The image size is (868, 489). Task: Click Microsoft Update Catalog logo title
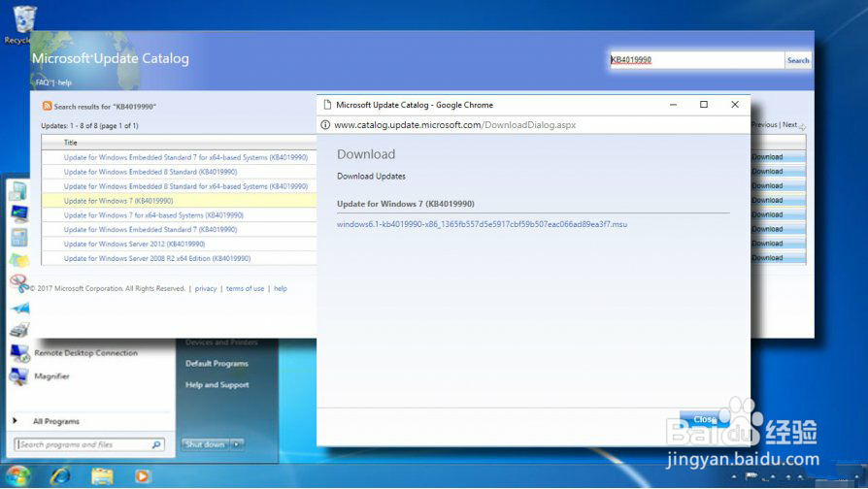[x=110, y=58]
